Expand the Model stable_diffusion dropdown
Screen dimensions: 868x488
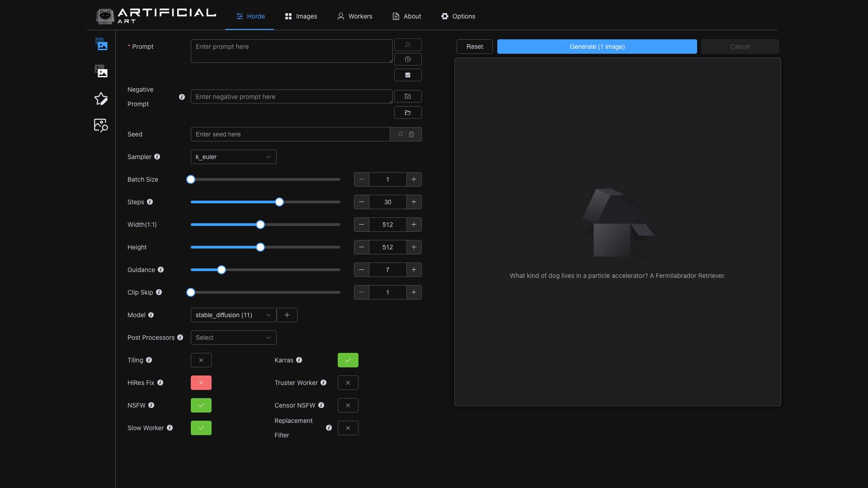(233, 315)
